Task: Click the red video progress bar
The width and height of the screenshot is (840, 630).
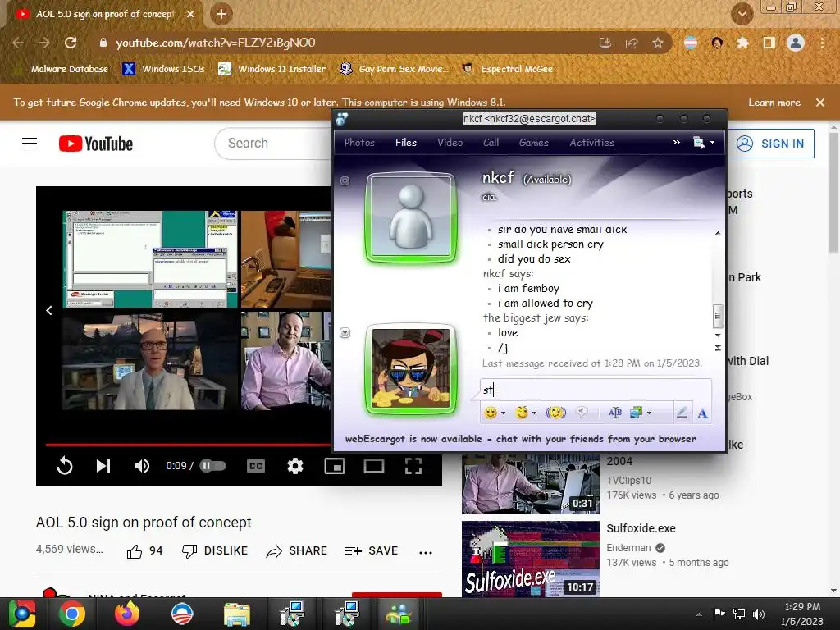Action: (x=189, y=444)
